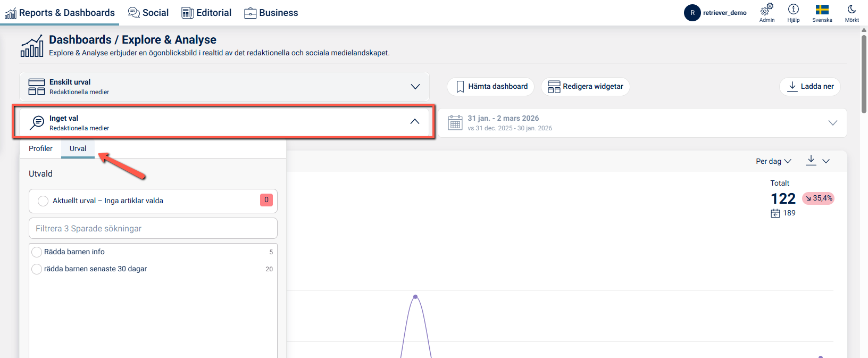Click the calendar icon beside the date range
868x358 pixels.
click(x=455, y=123)
